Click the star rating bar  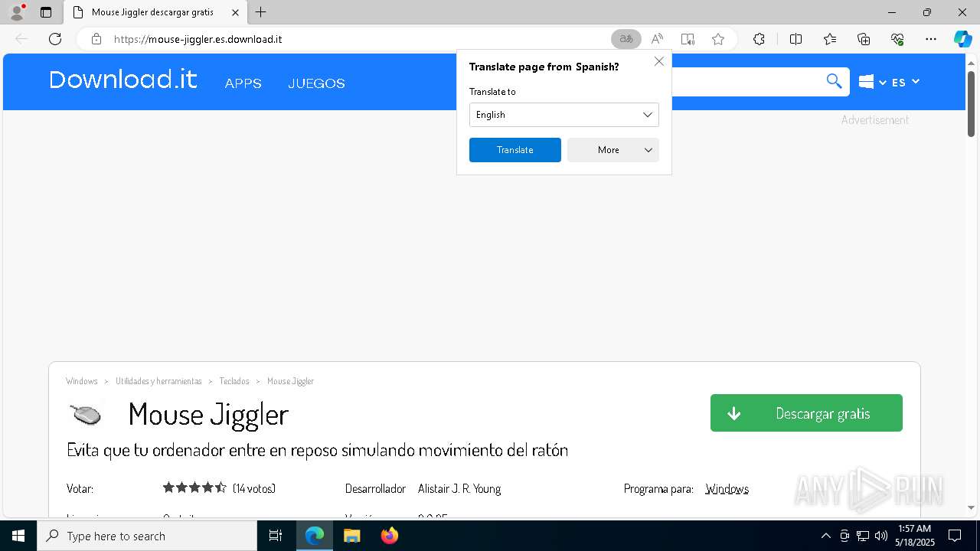[194, 487]
